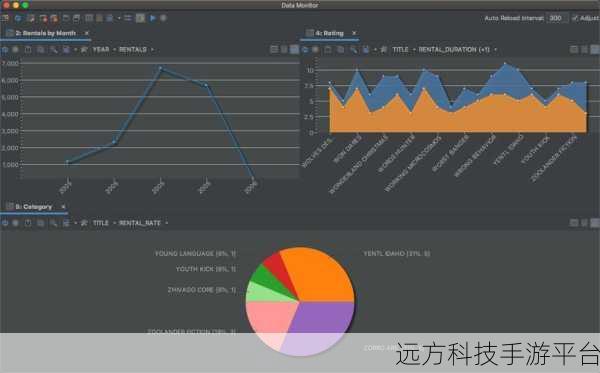Reload the Category panel
The width and height of the screenshot is (600, 373).
click(5, 223)
